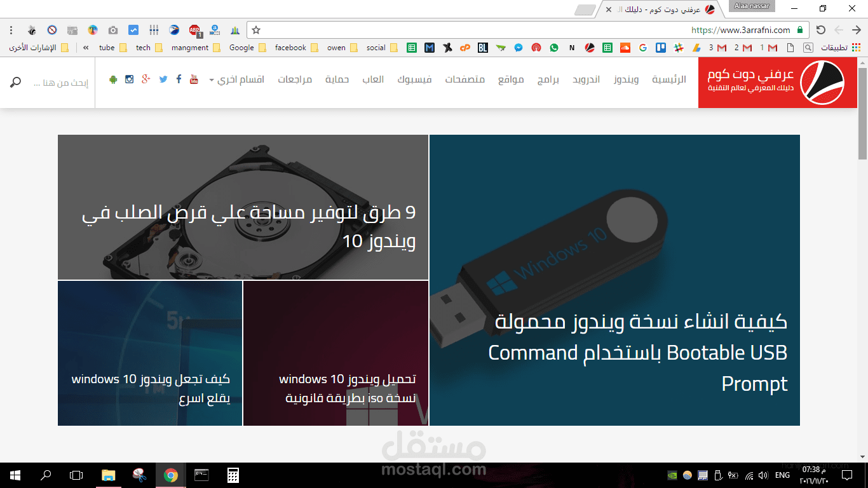Viewport: 868px width, 488px height.
Task: Click the عرفني دوت كوم site logo
Action: 778,83
